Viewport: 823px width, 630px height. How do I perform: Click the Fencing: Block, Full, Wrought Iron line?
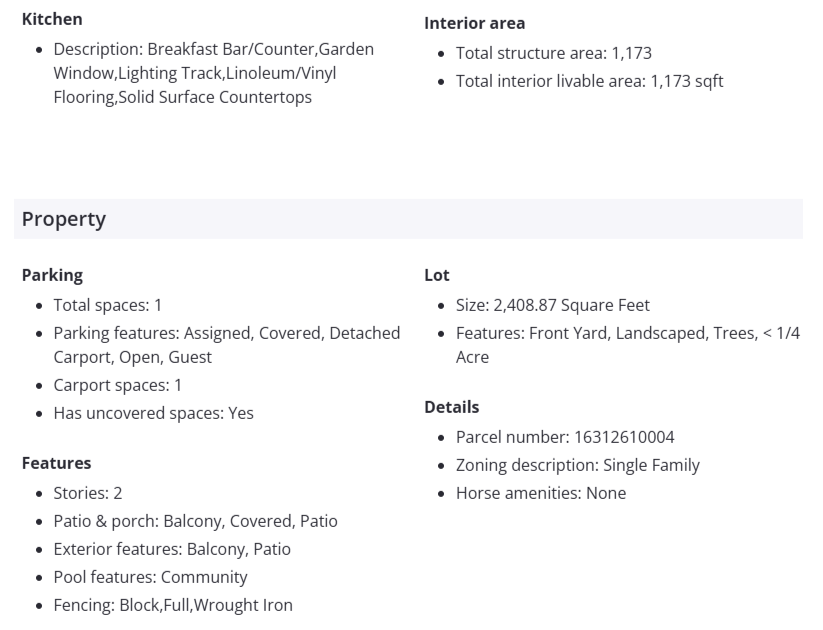click(x=172, y=605)
